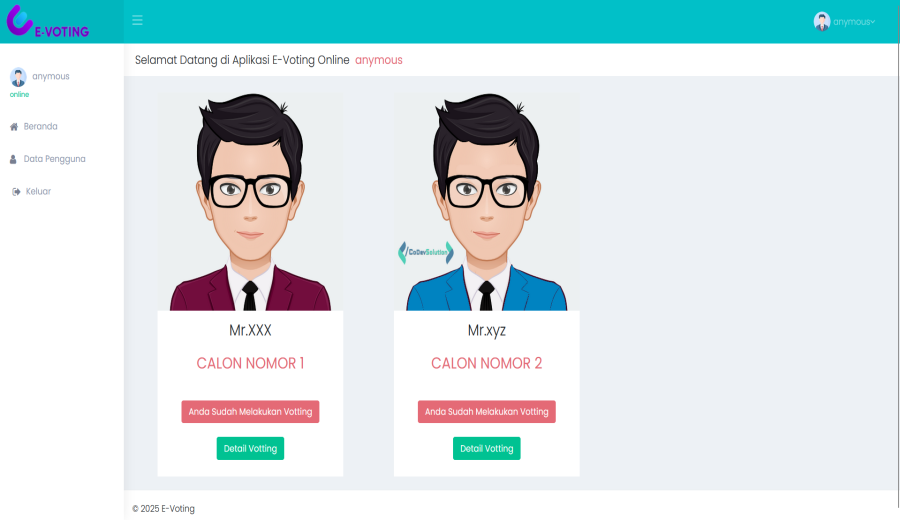Click Detail Votting for Mr.xyz
This screenshot has height=520, width=900.
tap(487, 448)
